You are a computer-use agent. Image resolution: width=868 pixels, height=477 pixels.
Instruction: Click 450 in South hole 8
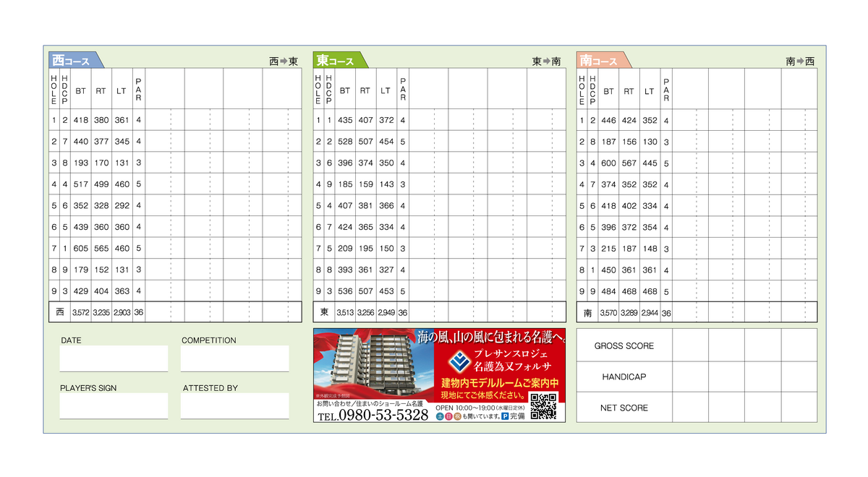click(x=609, y=270)
